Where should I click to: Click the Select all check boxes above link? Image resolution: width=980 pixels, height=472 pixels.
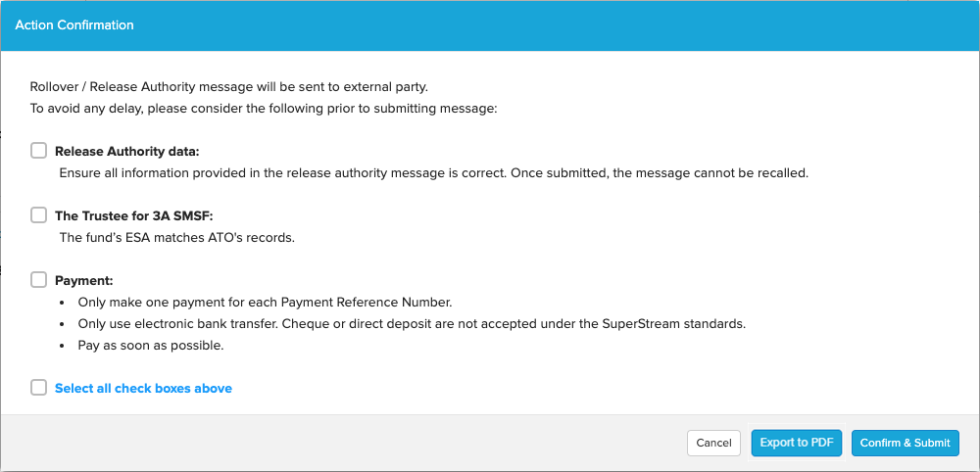click(143, 389)
